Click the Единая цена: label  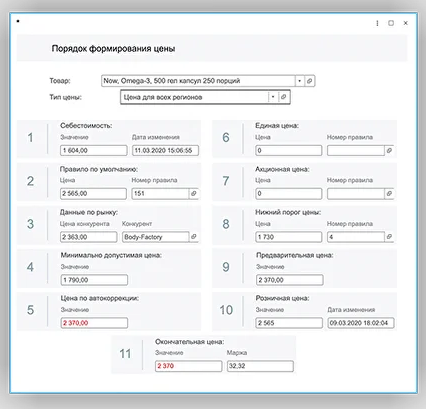pos(277,126)
